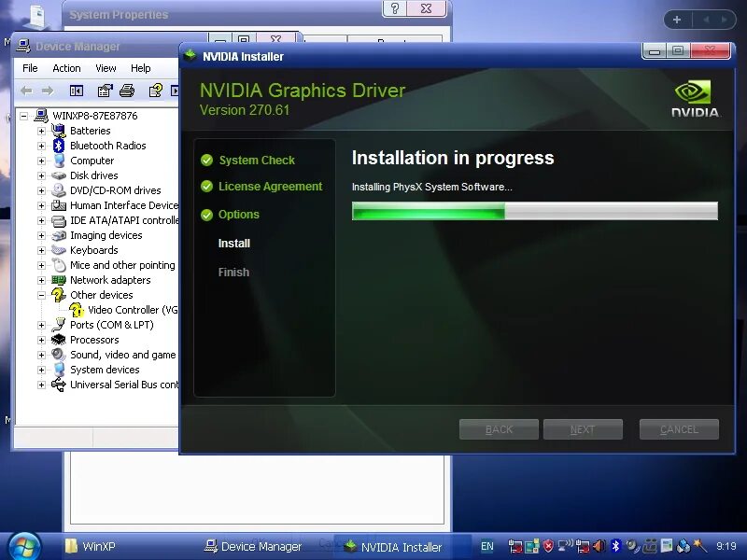Select the Computer tree item
The height and width of the screenshot is (560, 747).
coord(92,161)
